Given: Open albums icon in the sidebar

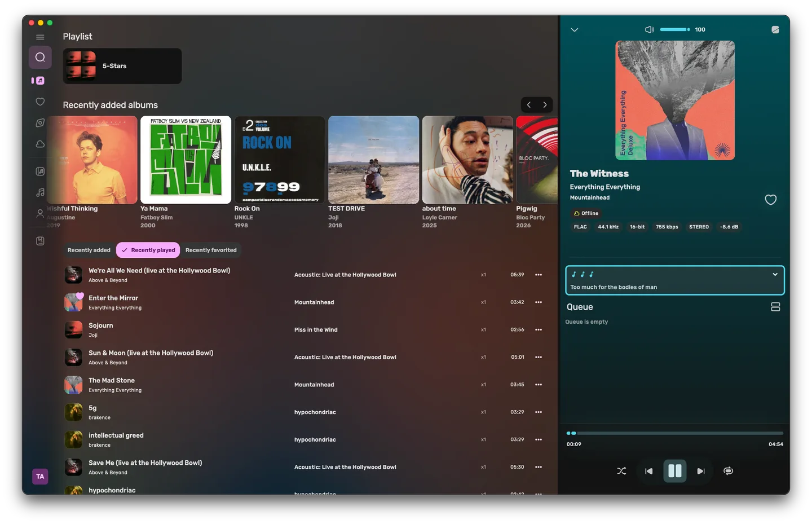Looking at the screenshot, I should pyautogui.click(x=40, y=171).
